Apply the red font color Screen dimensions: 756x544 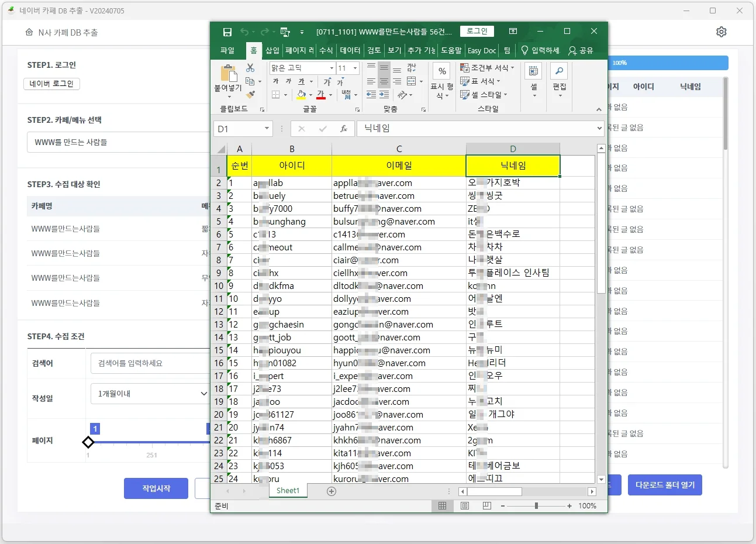click(320, 95)
